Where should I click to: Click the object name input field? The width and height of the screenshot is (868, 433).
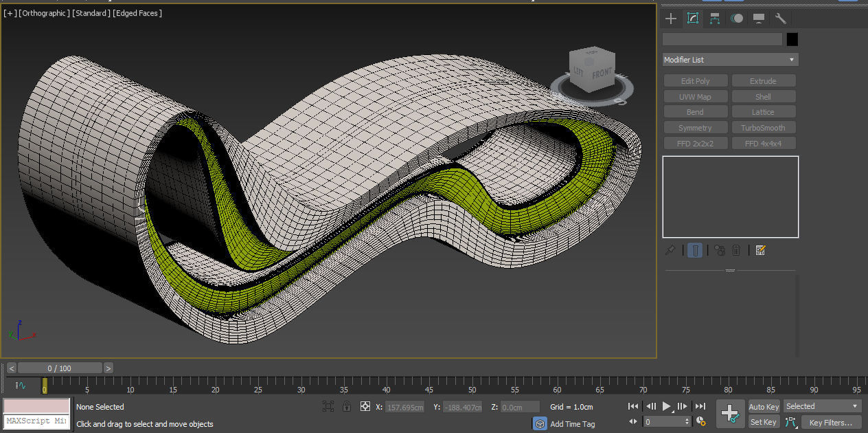pyautogui.click(x=722, y=39)
